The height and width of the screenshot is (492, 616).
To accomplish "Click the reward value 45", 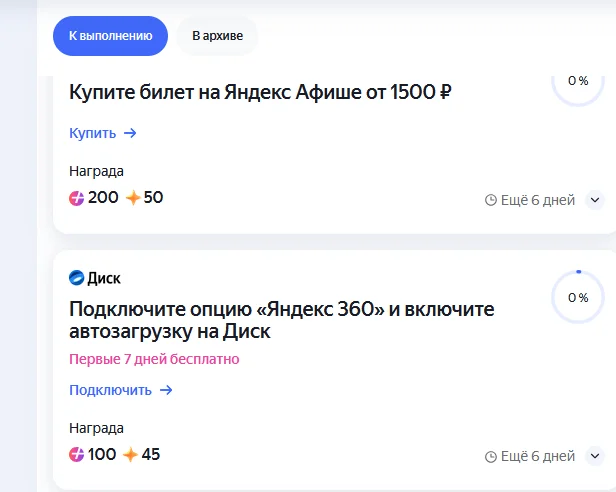I will point(151,455).
